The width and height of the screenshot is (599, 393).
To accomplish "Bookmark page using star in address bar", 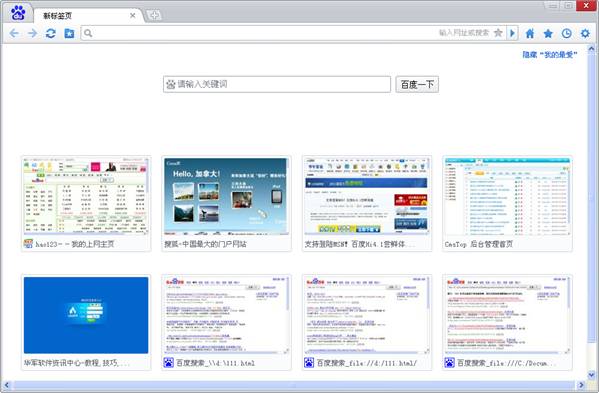I will click(x=498, y=33).
